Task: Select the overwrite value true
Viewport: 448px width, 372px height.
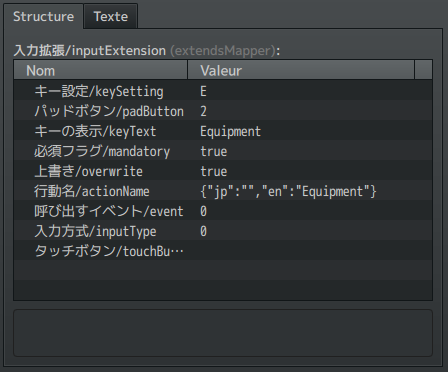Action: pyautogui.click(x=213, y=171)
